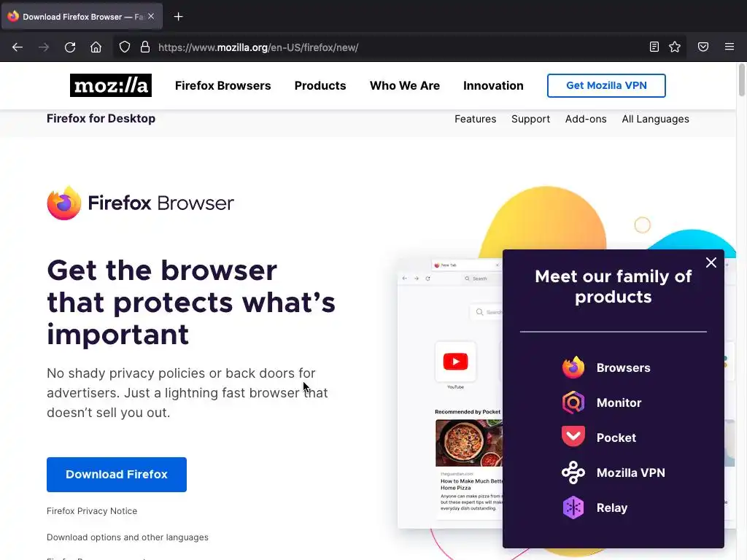
Task: Click the Firefox for Desktop heading link
Action: pos(101,119)
